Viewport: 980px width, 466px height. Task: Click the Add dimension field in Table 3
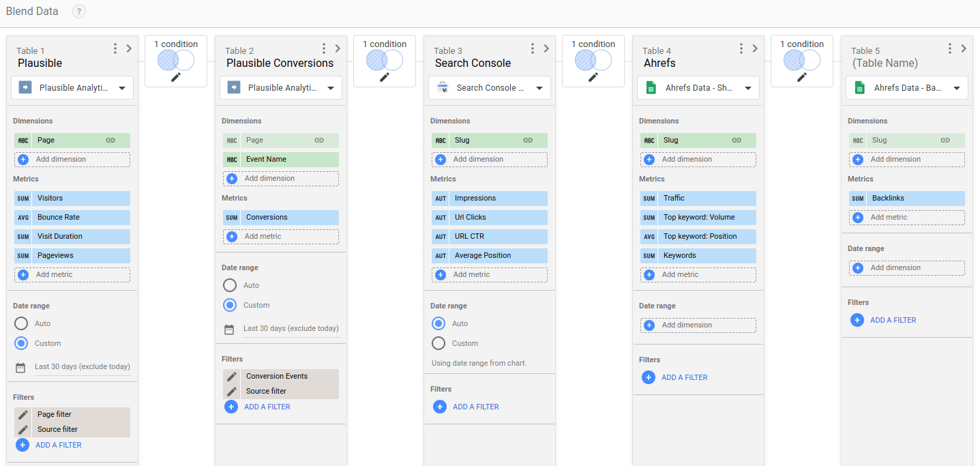click(x=489, y=159)
